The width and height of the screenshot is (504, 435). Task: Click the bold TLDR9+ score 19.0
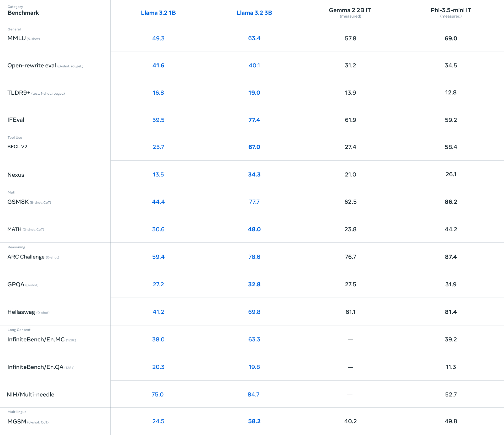(x=254, y=93)
